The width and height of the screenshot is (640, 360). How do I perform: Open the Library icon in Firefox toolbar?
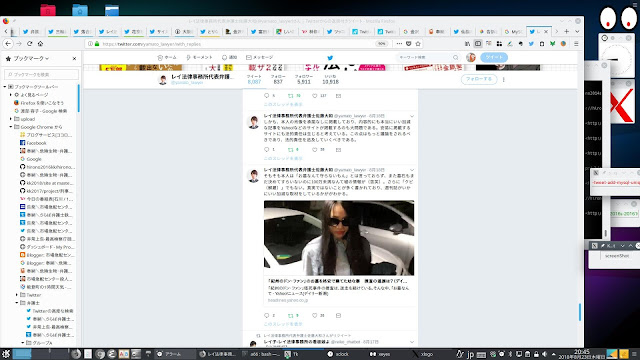pyautogui.click(x=467, y=44)
